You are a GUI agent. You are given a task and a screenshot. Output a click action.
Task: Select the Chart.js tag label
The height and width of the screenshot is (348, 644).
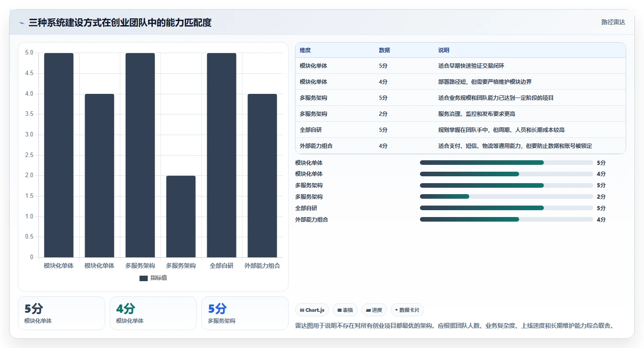315,310
